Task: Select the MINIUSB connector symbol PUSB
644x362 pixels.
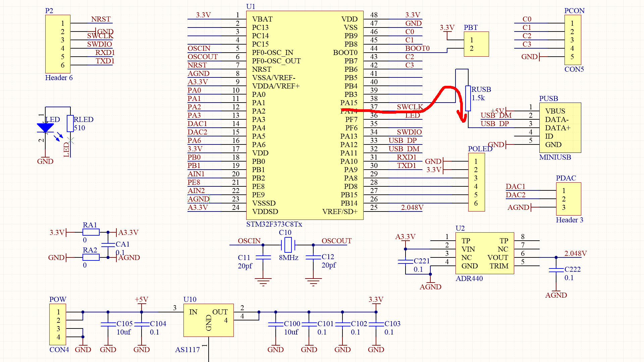Action: click(559, 128)
